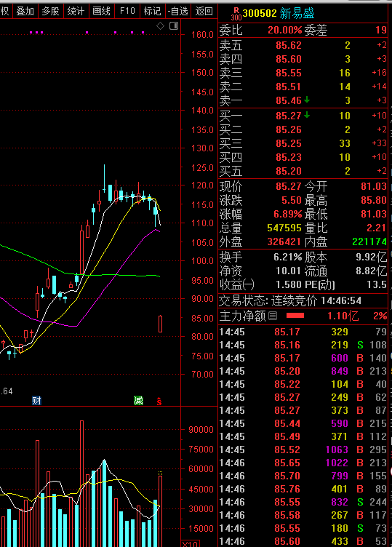The height and width of the screenshot is (547, 392).
Task: Click the 返回 back button
Action: click(204, 11)
